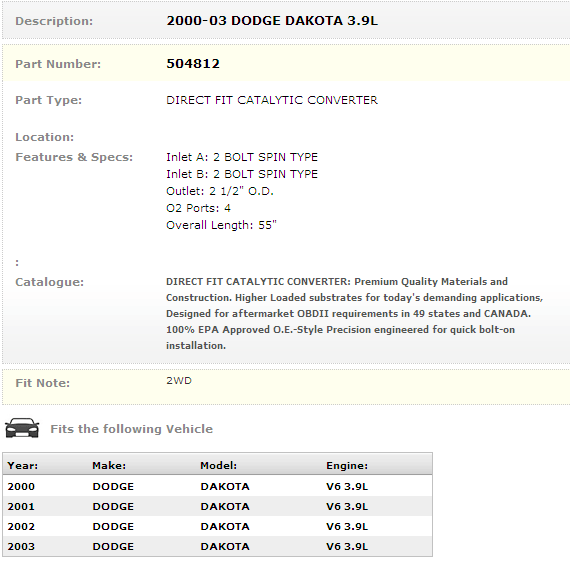Click the O2 Ports: 4 spec
Viewport: 570px width, 584px height.
click(198, 208)
